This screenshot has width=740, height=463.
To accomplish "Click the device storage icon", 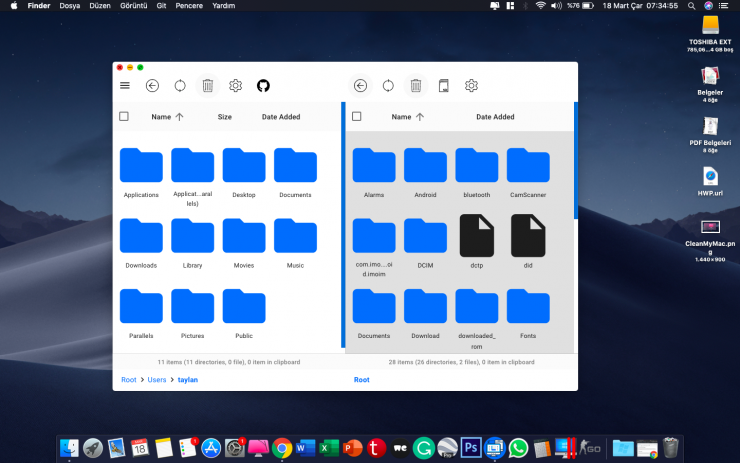I will click(444, 85).
